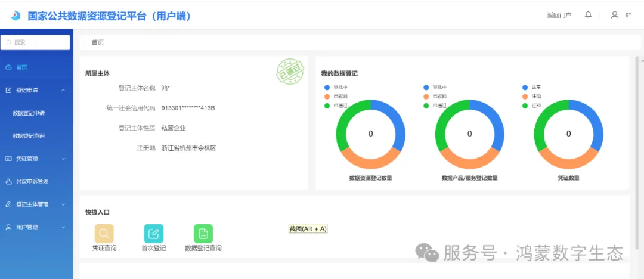Image resolution: width=644 pixels, height=279 pixels.
Task: Click the 返回门户 link in the header
Action: click(559, 15)
